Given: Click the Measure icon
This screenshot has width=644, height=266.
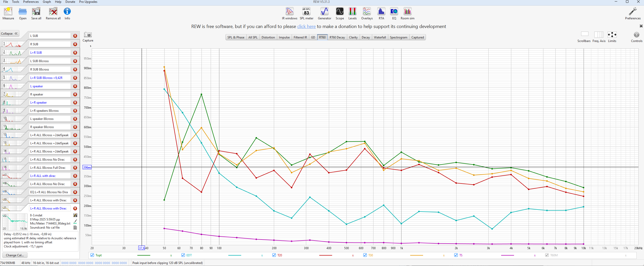Looking at the screenshot, I should [x=8, y=11].
